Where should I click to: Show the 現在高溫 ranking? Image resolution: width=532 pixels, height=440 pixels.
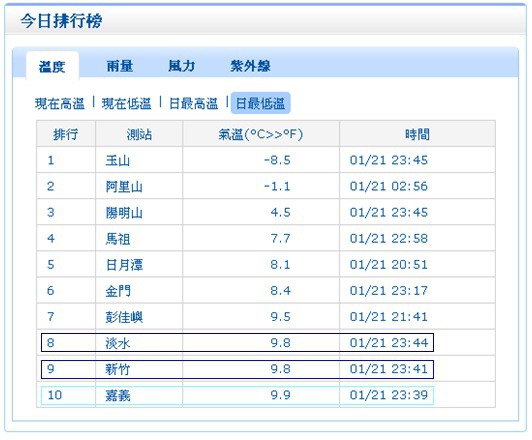point(60,103)
